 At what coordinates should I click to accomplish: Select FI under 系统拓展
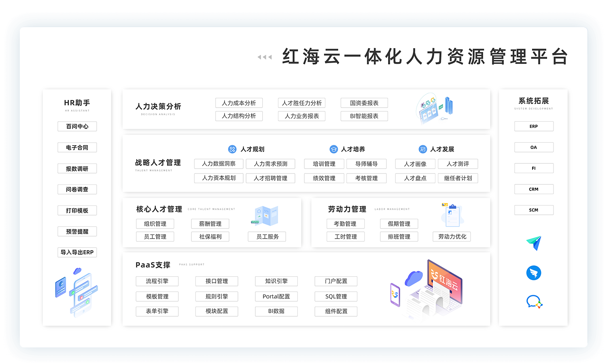pyautogui.click(x=534, y=168)
